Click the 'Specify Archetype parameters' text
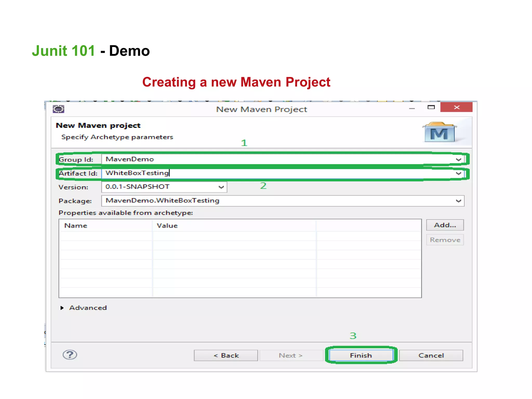 pyautogui.click(x=117, y=137)
